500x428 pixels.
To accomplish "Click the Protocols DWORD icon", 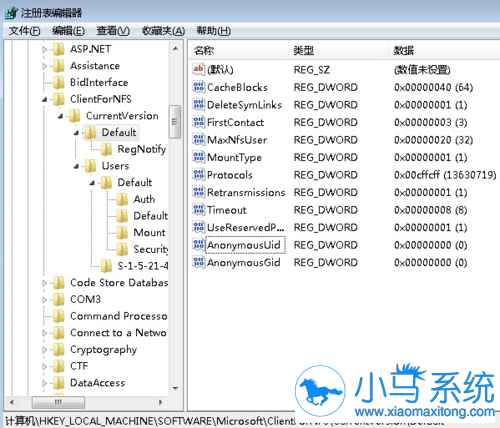I will pyautogui.click(x=198, y=175).
